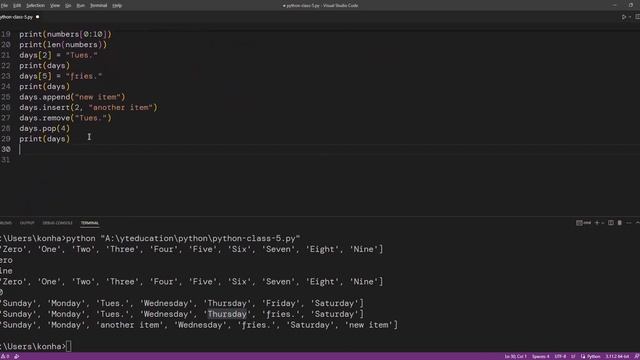Click line 21 days[2] = "Tues." code
Viewport: 640px width, 360px height.
pyautogui.click(x=58, y=55)
